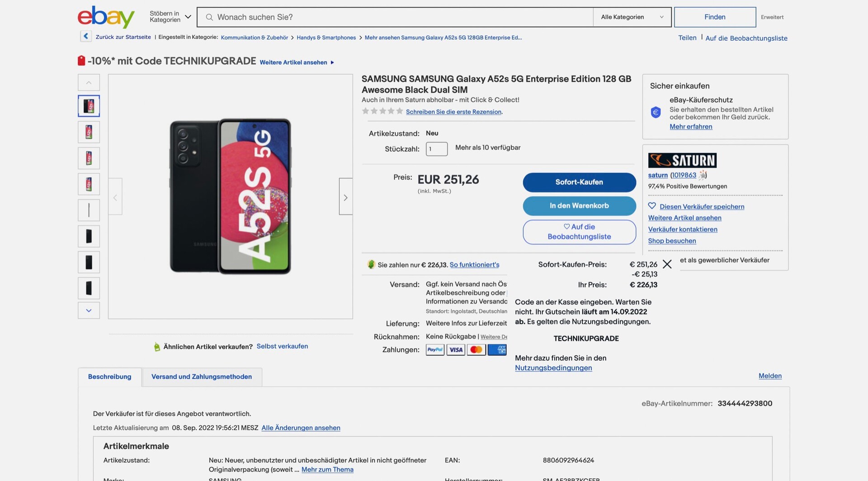The width and height of the screenshot is (868, 481).
Task: Save seller via heart icon
Action: (x=652, y=206)
